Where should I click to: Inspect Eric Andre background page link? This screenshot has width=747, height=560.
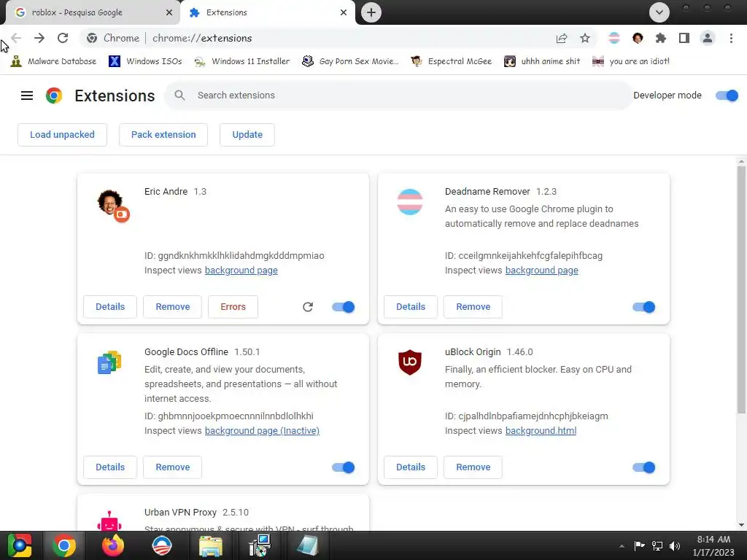click(x=241, y=271)
